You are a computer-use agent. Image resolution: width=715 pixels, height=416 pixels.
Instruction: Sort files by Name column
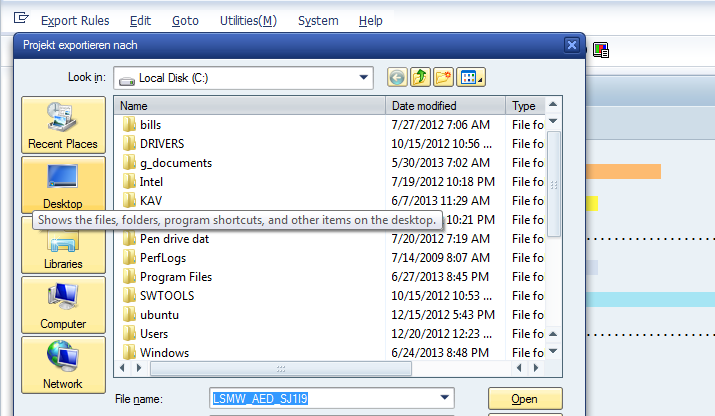(250, 106)
